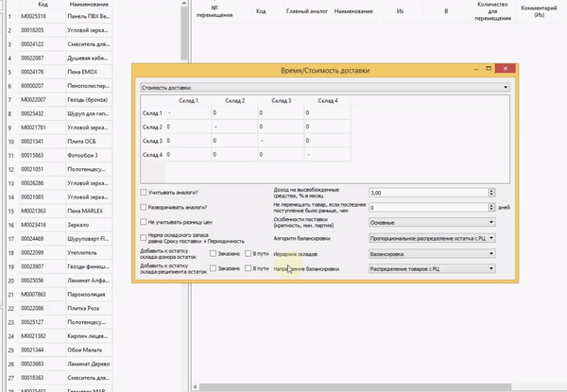Viewport: 567px width, 392px height.
Task: Close the 'Время/Стоимость доставки' dialog
Action: coord(506,68)
